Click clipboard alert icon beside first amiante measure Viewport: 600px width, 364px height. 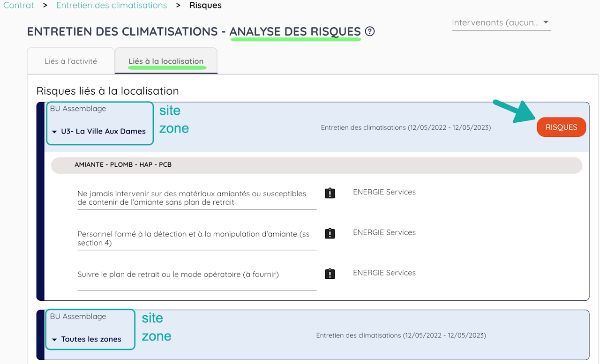(x=330, y=193)
